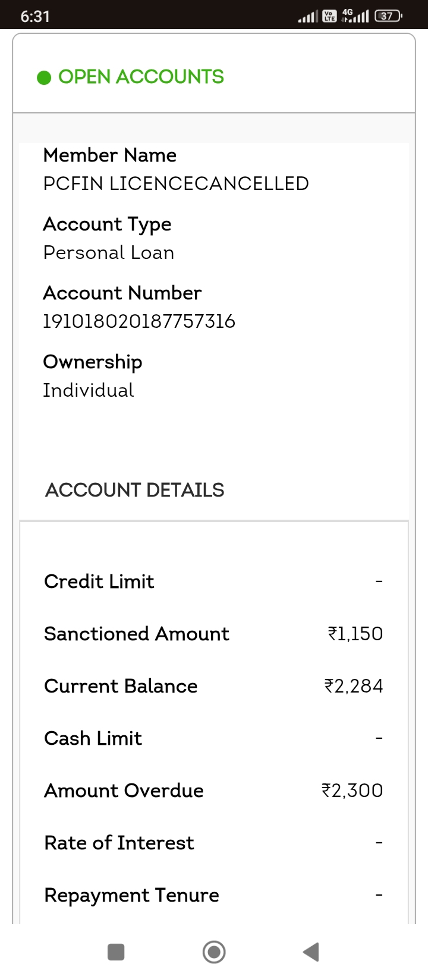428x980 pixels.
Task: Tap the first signal bars icon
Action: [x=308, y=17]
